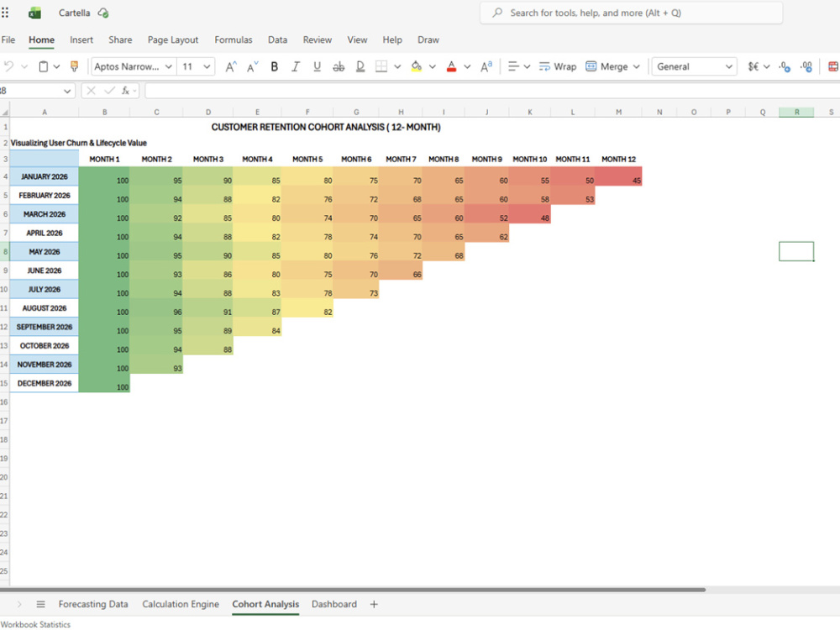
Task: Open the alignment dropdown arrow
Action: click(x=528, y=66)
